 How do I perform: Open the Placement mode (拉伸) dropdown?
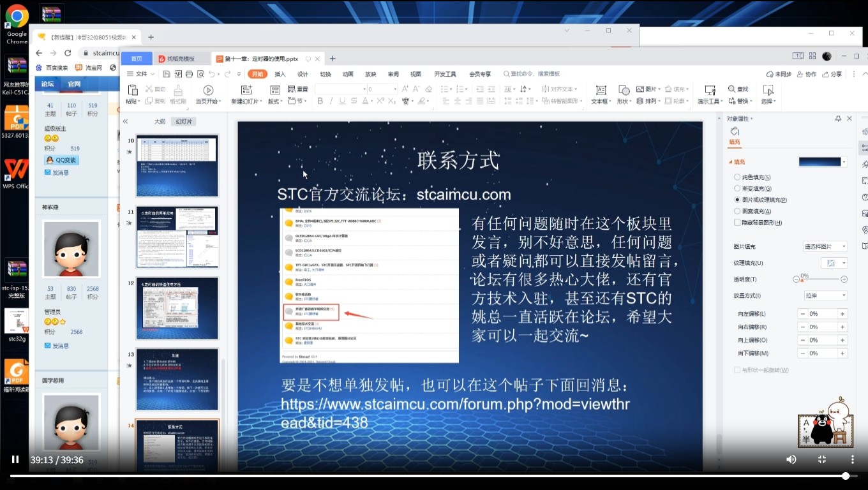click(826, 295)
